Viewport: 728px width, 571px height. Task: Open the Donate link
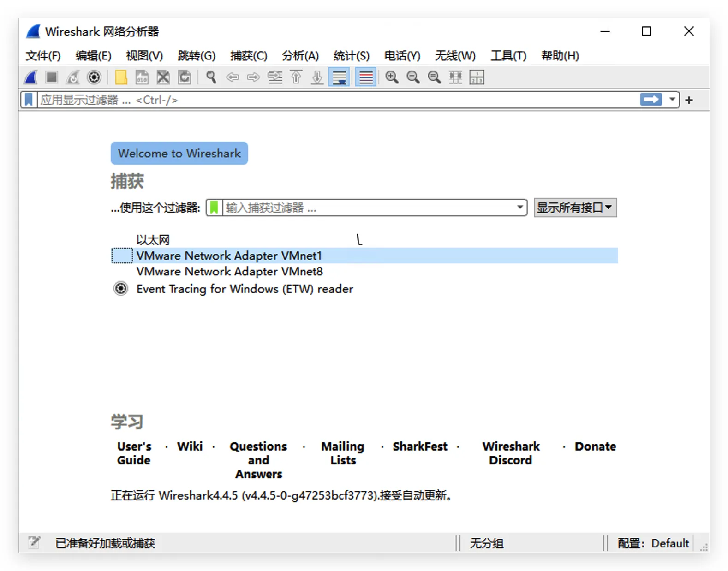click(x=595, y=446)
